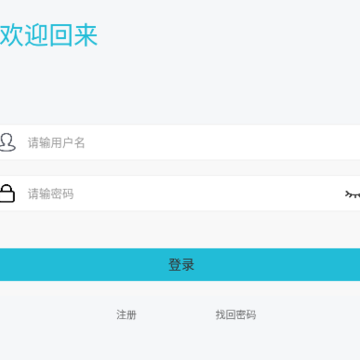
Task: Click the 登录 login button
Action: click(x=180, y=265)
